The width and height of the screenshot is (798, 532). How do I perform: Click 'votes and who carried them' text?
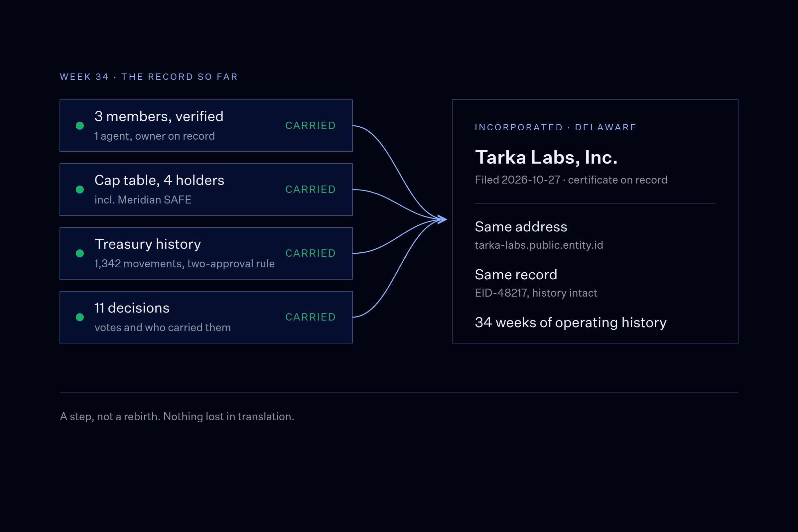163,328
